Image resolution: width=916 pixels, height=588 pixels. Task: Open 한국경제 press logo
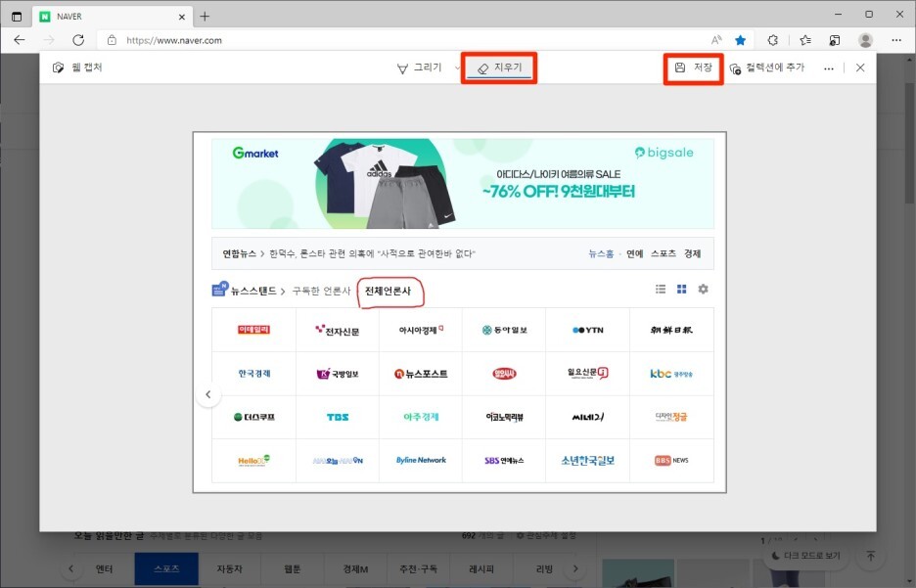point(253,374)
